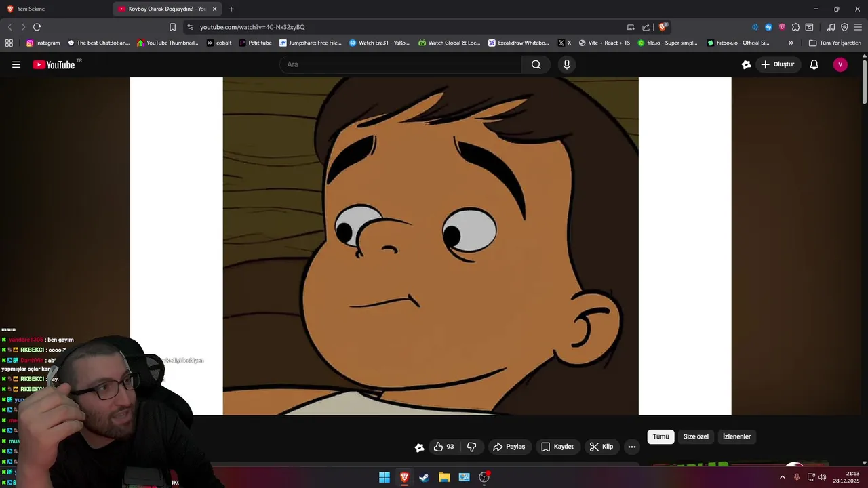Open a new browser tab
The image size is (868, 488).
click(231, 9)
